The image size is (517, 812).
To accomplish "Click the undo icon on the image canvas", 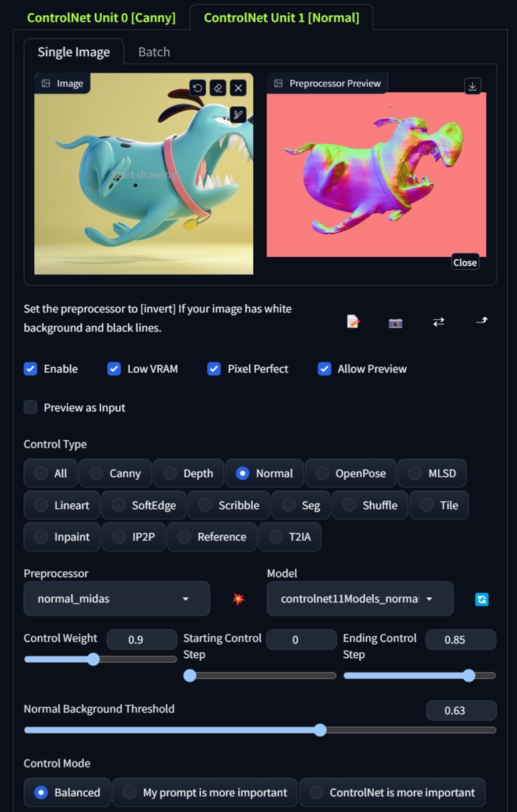I will [197, 88].
